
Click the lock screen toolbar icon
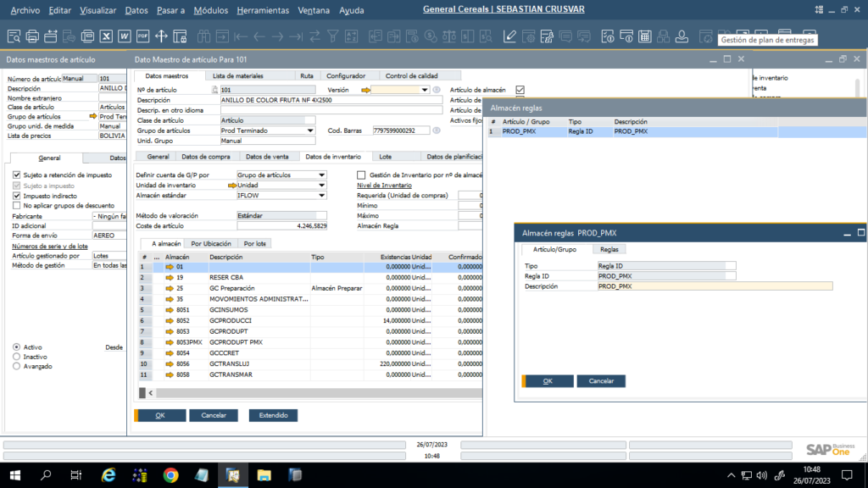(180, 36)
